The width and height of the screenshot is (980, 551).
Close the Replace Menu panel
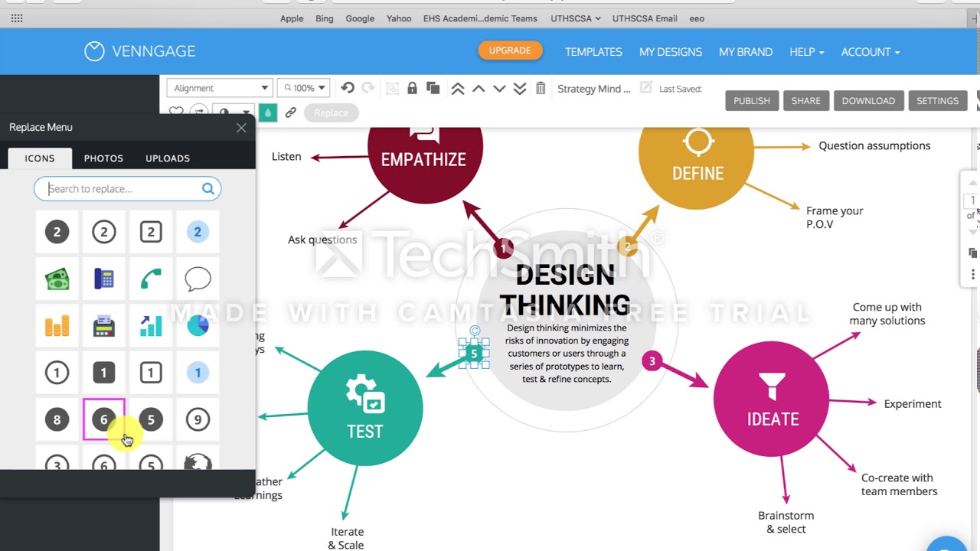click(x=241, y=128)
